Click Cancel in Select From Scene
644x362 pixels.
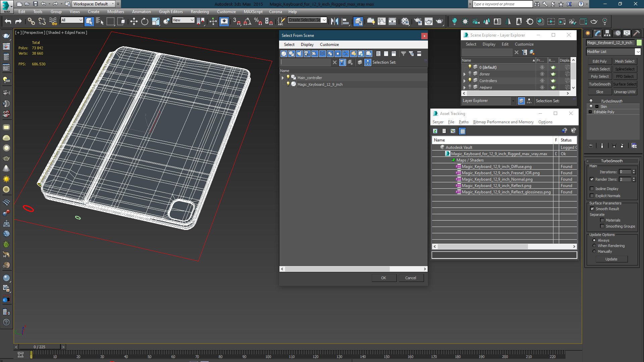click(411, 278)
